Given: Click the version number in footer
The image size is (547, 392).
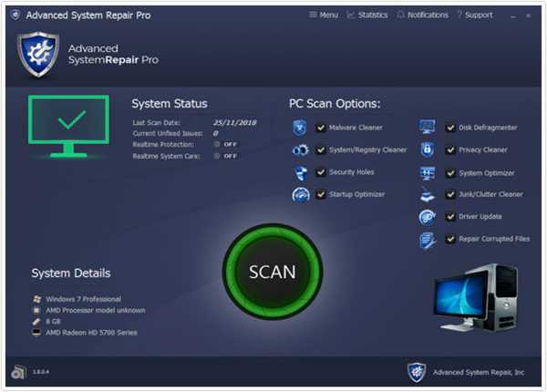Looking at the screenshot, I should pyautogui.click(x=41, y=372).
